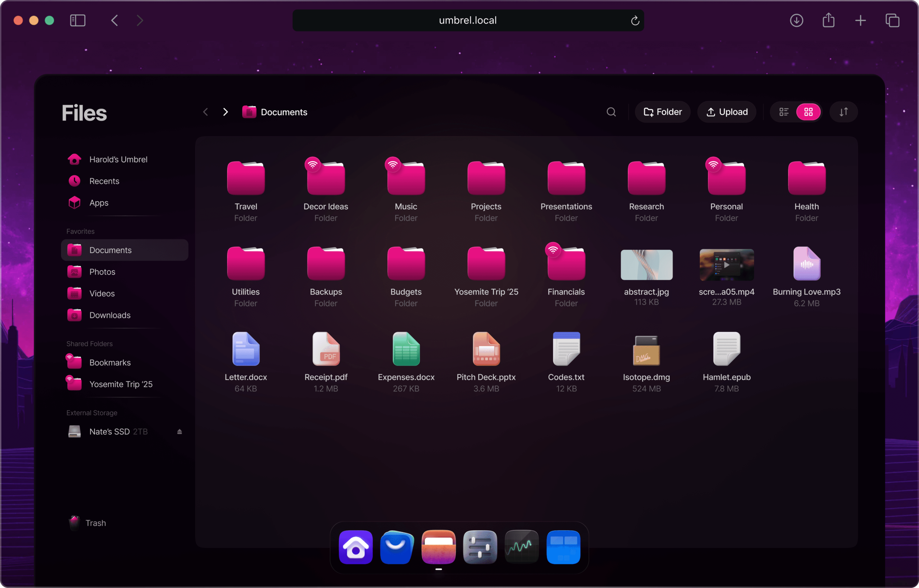
Task: Open the Live Usage monitor dock icon
Action: 521,547
